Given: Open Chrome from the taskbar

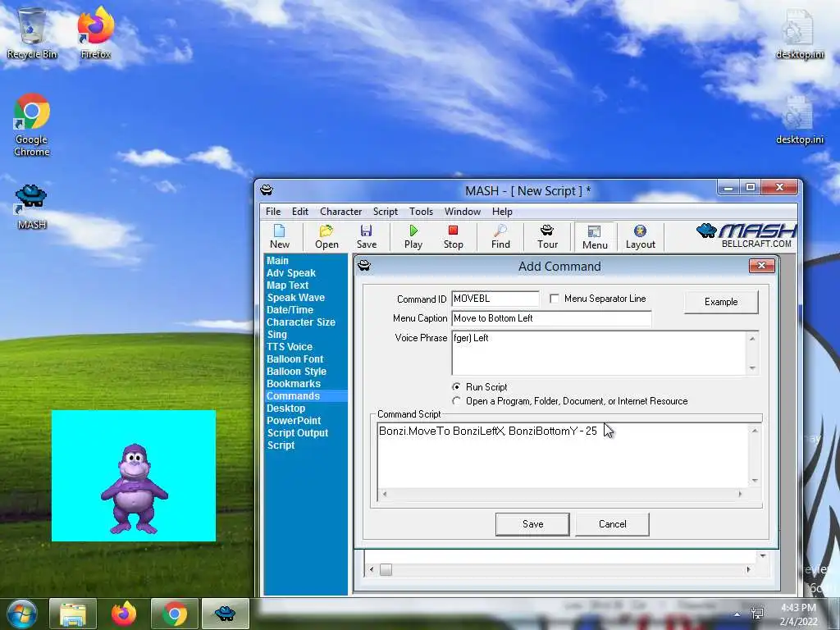Looking at the screenshot, I should tap(175, 614).
